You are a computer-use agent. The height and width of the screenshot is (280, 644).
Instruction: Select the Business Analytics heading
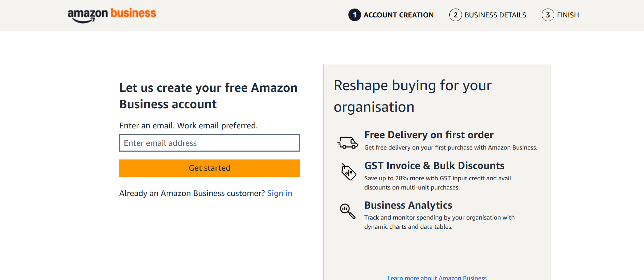point(408,205)
